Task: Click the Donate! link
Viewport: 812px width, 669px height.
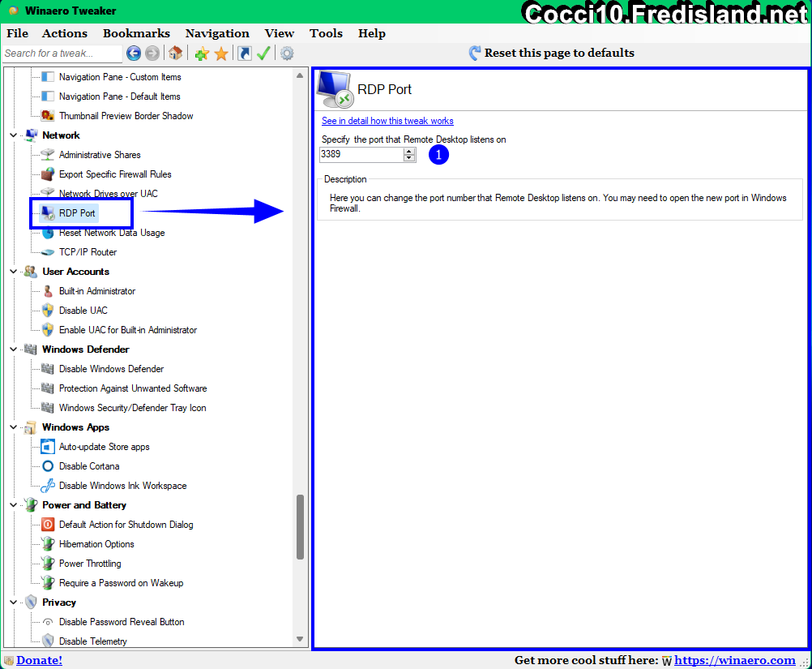Action: 40,660
